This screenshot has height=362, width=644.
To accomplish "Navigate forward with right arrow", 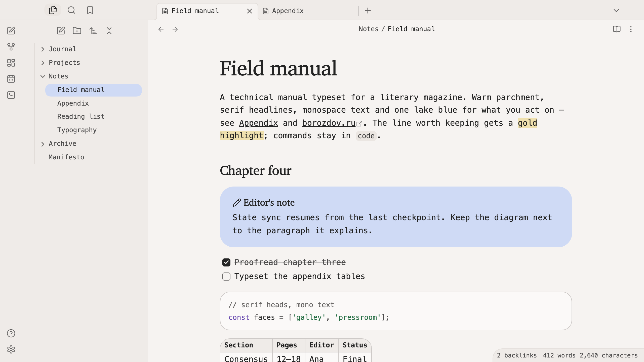I will [x=175, y=29].
